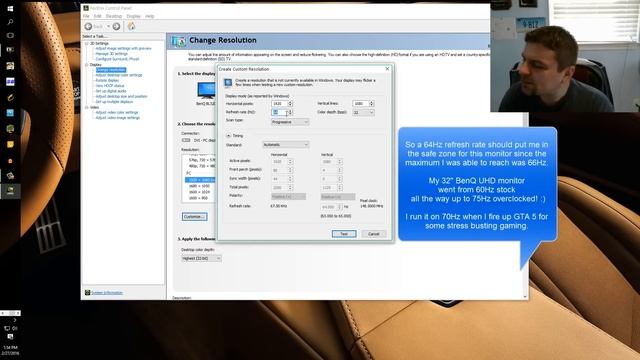The image size is (640, 360).
Task: Click the Customize... button
Action: coord(195,216)
